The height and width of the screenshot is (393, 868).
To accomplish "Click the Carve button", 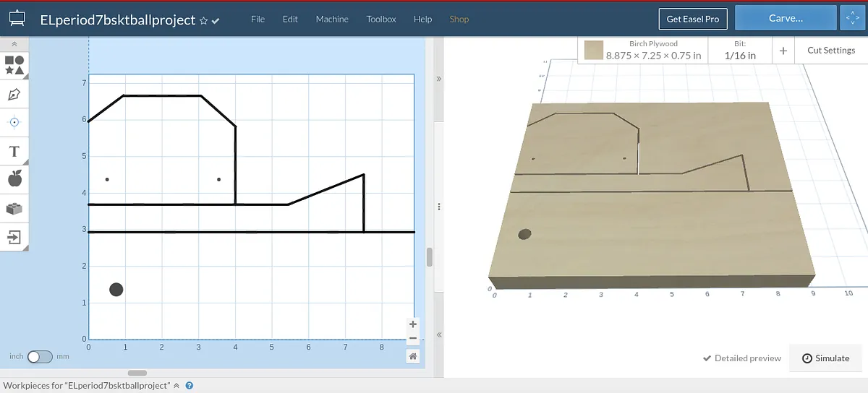I will tap(786, 19).
